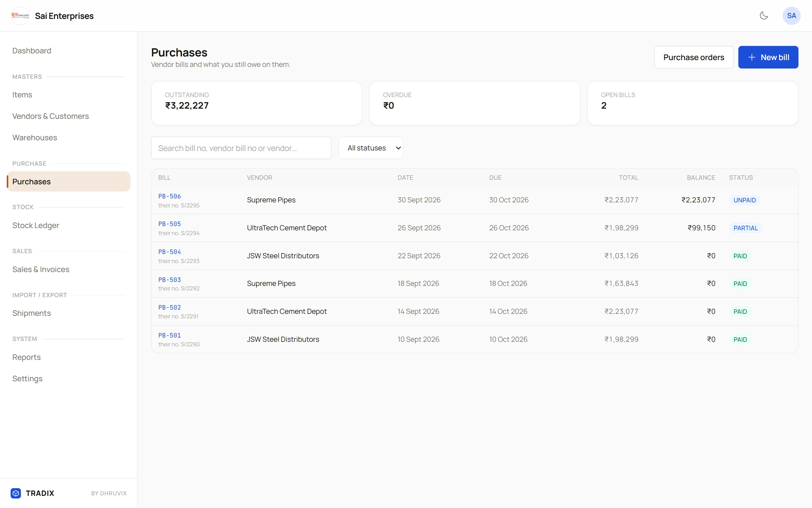Open bill PB-506
Viewport: 812px width, 508px height.
pos(169,196)
